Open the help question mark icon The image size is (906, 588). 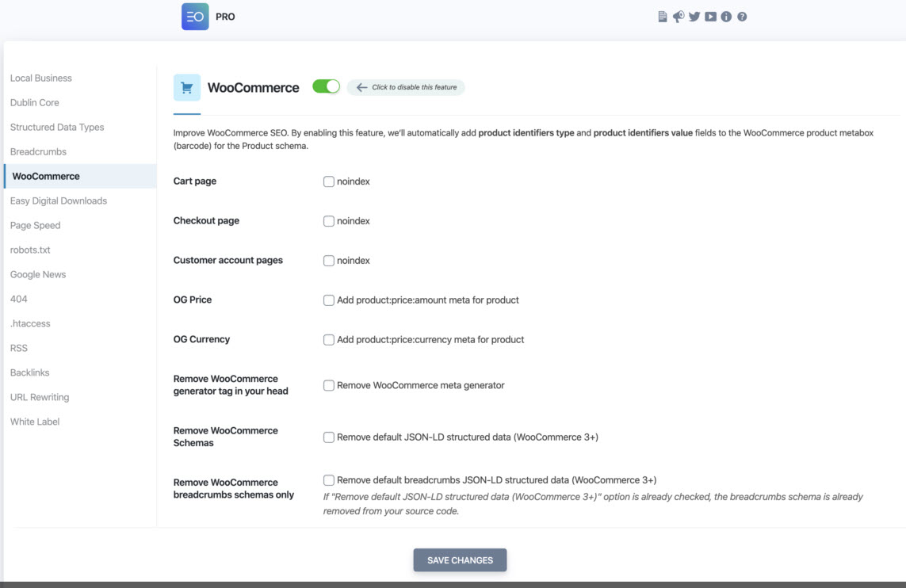742,17
